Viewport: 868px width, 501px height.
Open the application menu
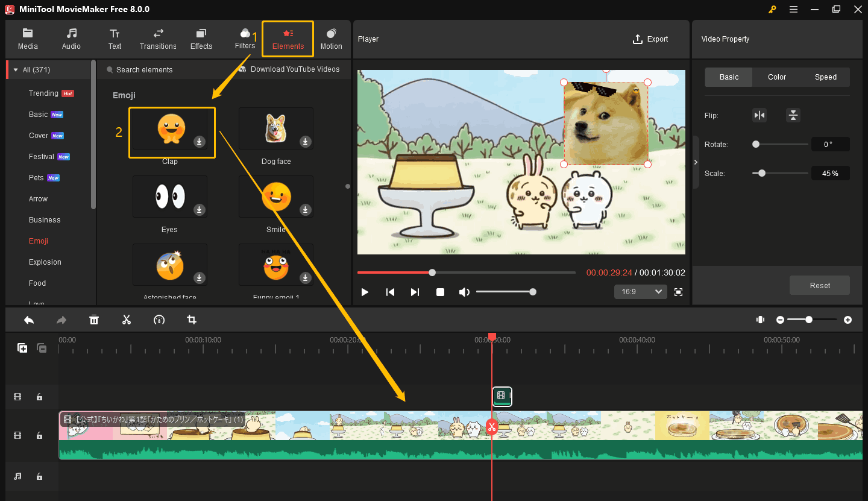(793, 9)
